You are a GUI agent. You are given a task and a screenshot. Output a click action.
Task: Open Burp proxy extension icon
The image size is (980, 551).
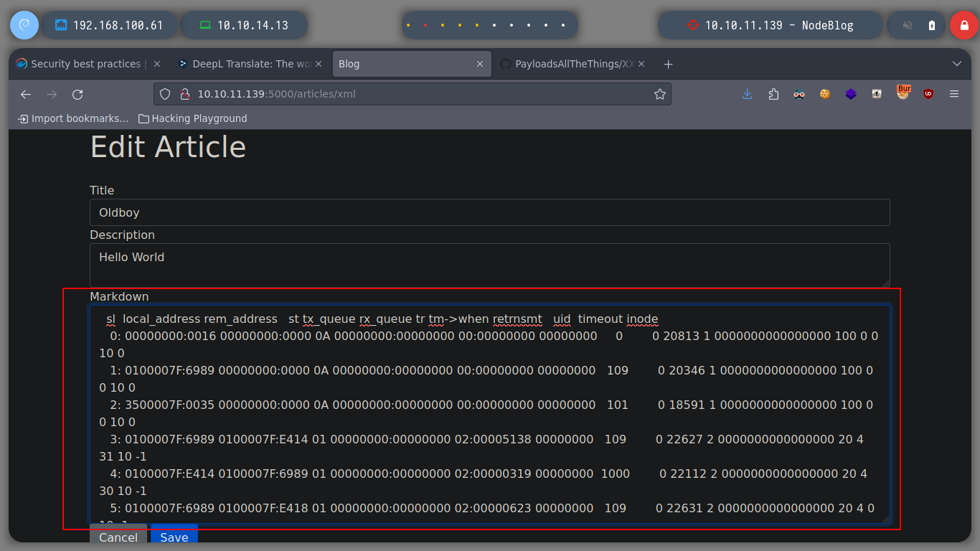[x=903, y=93]
